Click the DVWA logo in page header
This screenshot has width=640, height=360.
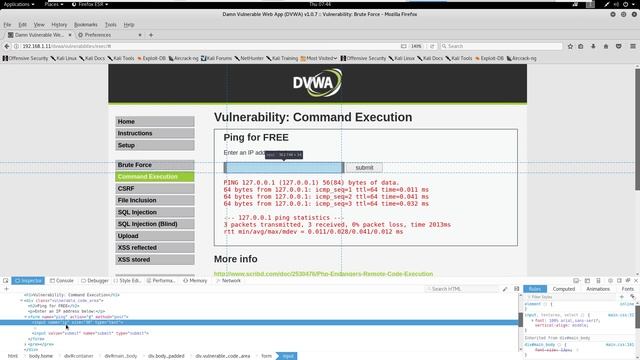tap(317, 83)
